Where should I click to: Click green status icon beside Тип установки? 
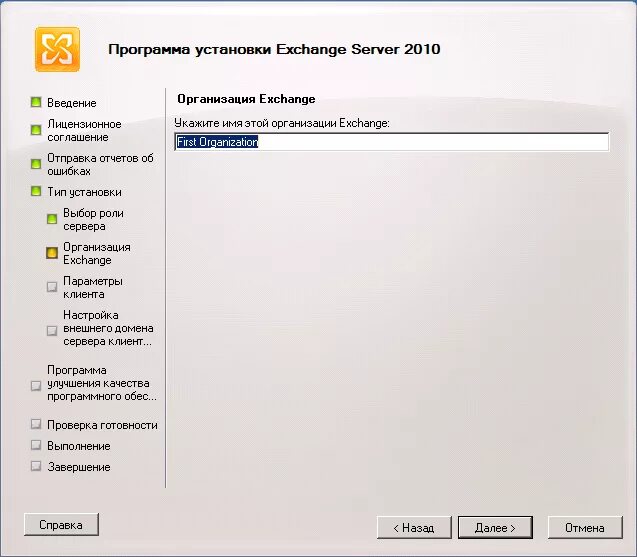tap(36, 191)
